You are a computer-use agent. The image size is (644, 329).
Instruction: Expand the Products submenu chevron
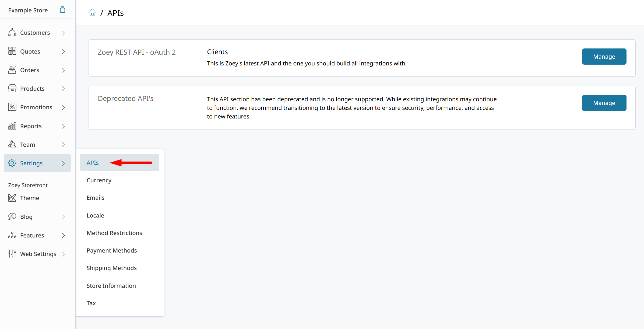tap(64, 89)
